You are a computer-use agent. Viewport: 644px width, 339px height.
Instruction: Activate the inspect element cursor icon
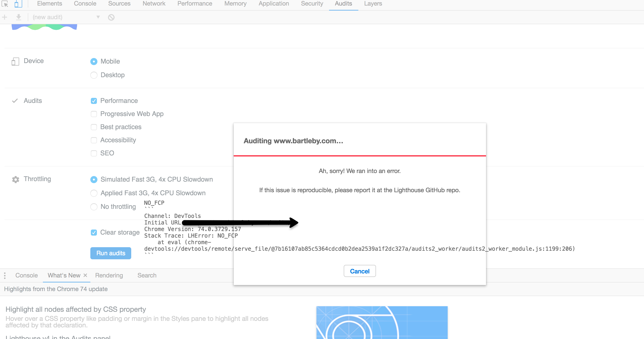click(x=5, y=4)
